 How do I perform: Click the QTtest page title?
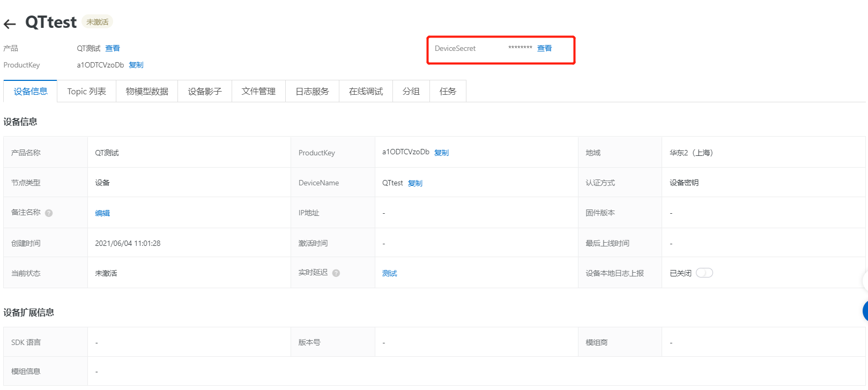[x=51, y=22]
